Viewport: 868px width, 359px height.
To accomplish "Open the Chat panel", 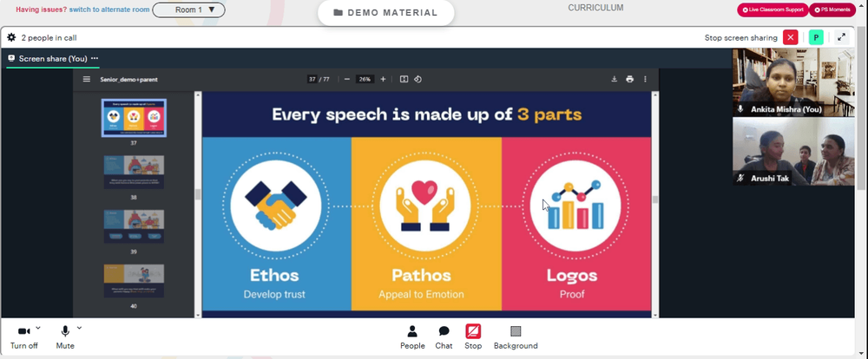I will (444, 336).
